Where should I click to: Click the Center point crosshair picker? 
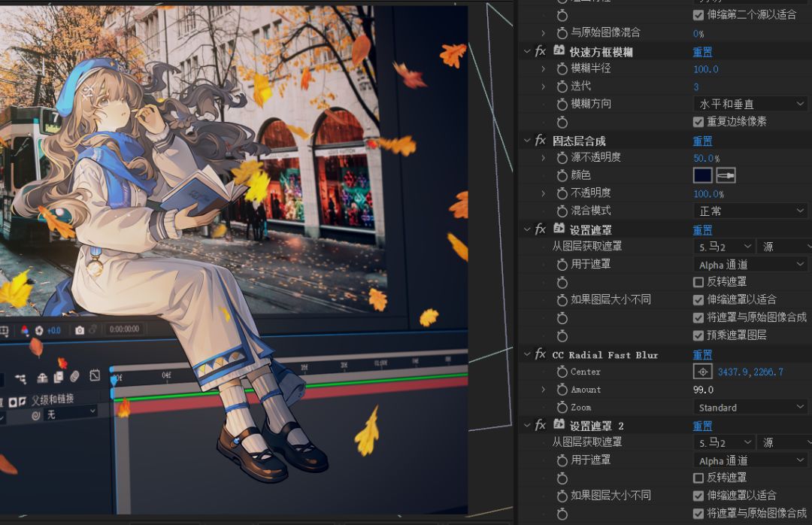click(702, 372)
